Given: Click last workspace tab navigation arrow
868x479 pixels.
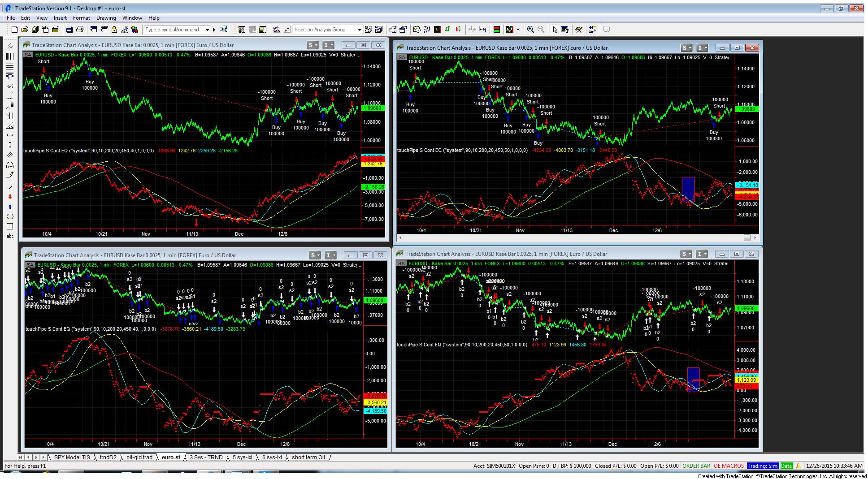Looking at the screenshot, I should click(x=43, y=457).
